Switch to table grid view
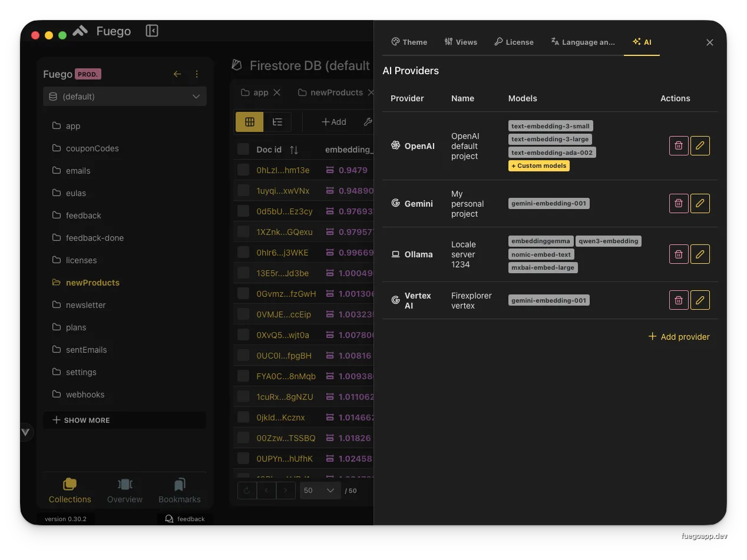Screen dimensions: 747x560 click(x=250, y=122)
